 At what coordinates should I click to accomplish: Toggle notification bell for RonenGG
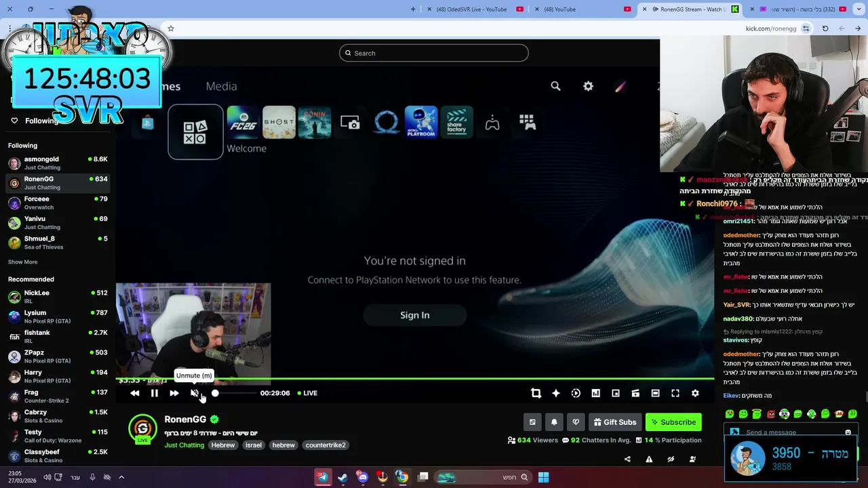pyautogui.click(x=554, y=422)
